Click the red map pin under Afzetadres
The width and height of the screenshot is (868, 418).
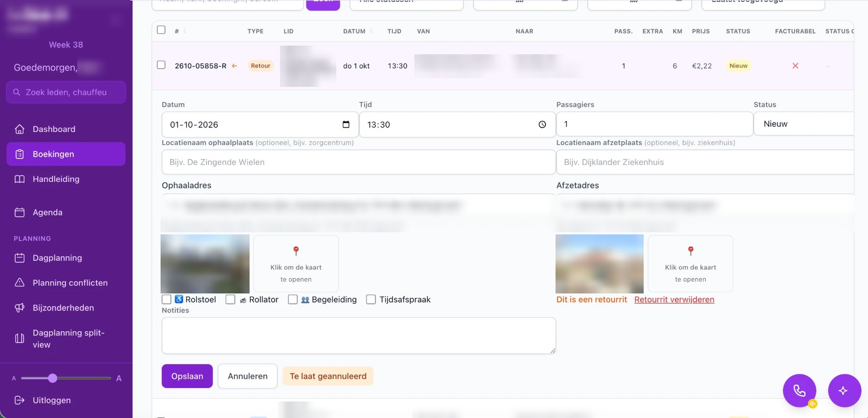691,251
